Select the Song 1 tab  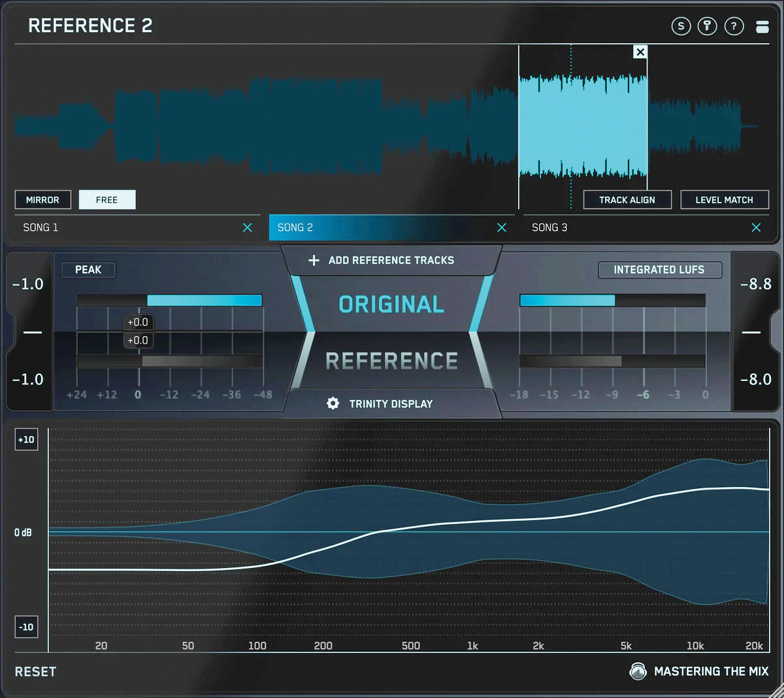tap(124, 227)
